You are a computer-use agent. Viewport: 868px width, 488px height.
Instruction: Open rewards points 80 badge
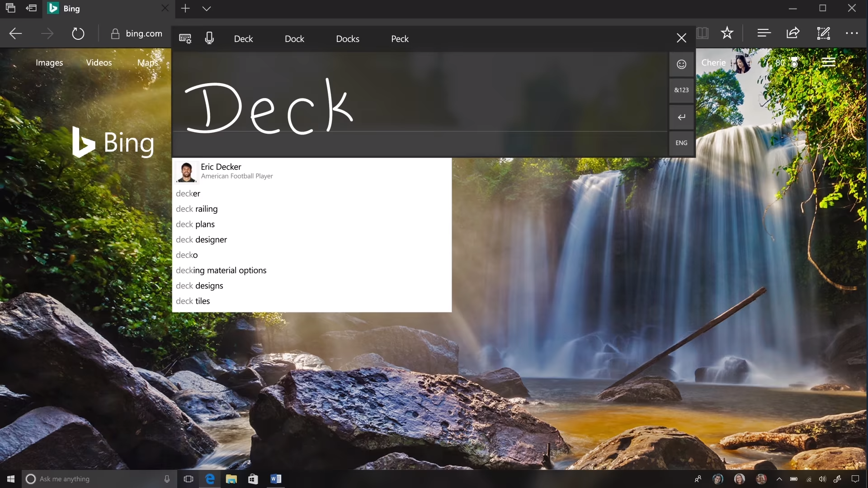coord(787,63)
